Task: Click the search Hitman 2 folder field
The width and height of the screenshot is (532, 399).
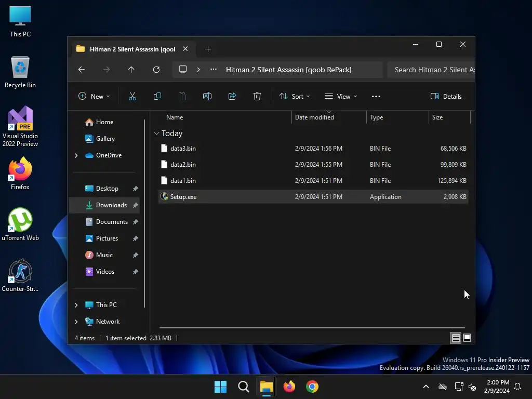Action: pos(431,70)
